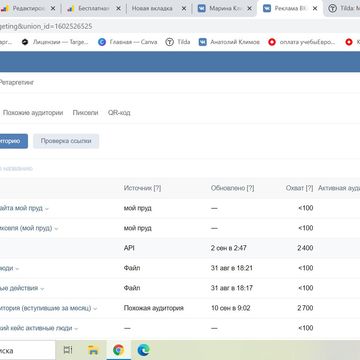Close the Реклама ВК tab

(x=315, y=9)
